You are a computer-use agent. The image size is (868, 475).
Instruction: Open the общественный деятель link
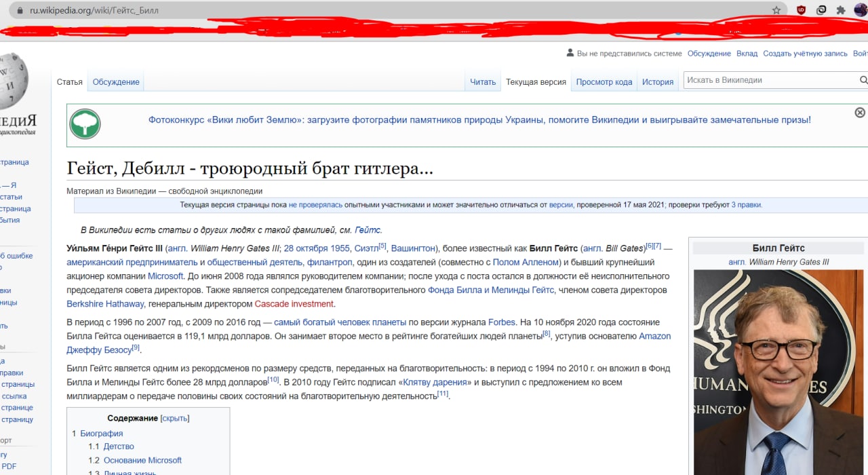[255, 263]
